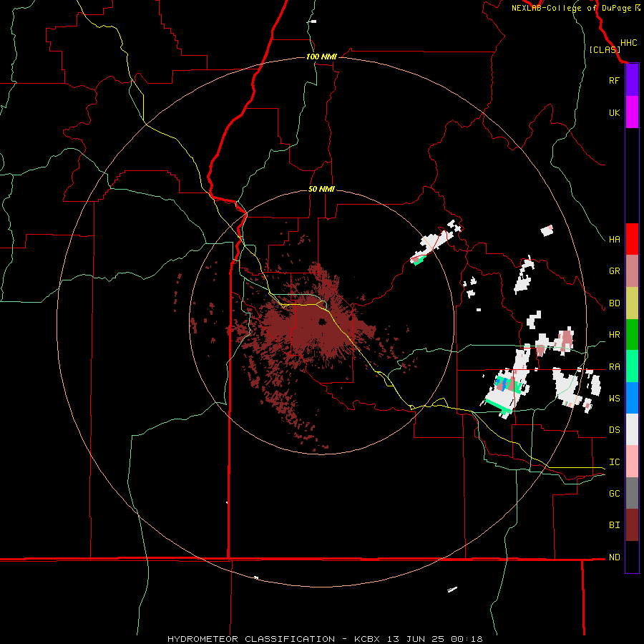Image resolution: width=644 pixels, height=644 pixels.
Task: Select the IC pink legend swatch
Action: [632, 462]
